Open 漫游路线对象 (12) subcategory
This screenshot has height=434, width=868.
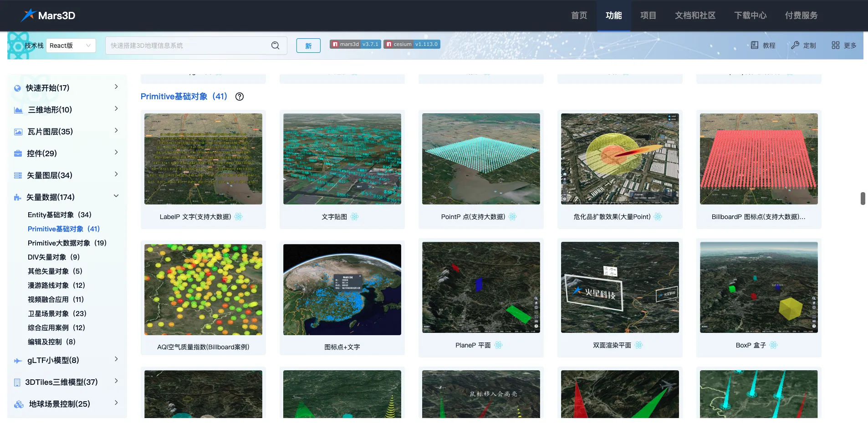click(x=56, y=285)
